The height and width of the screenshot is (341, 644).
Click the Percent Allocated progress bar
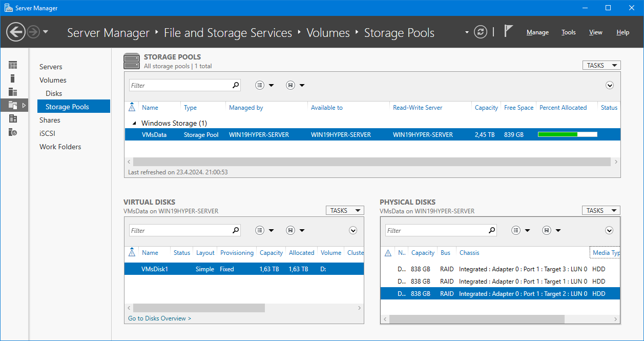click(568, 134)
